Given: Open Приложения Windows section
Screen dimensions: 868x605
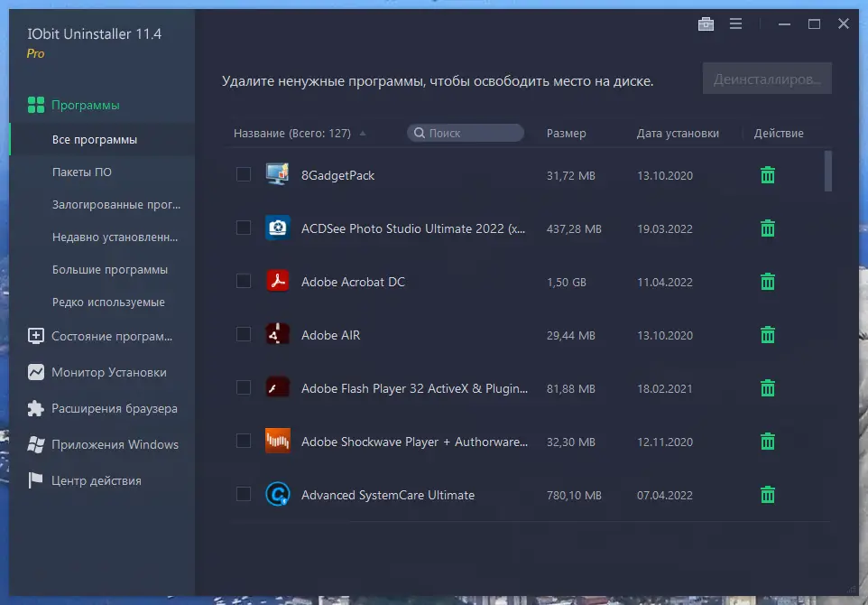Looking at the screenshot, I should [103, 444].
